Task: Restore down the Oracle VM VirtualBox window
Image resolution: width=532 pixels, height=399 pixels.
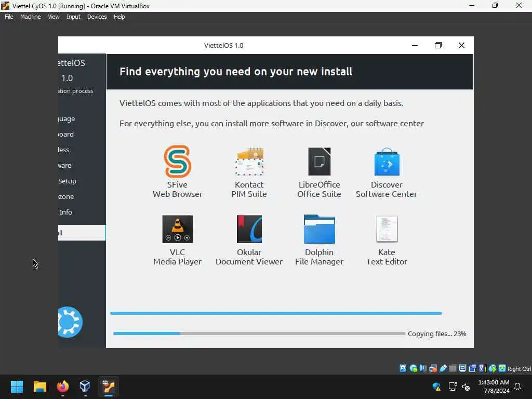Action: (495, 5)
